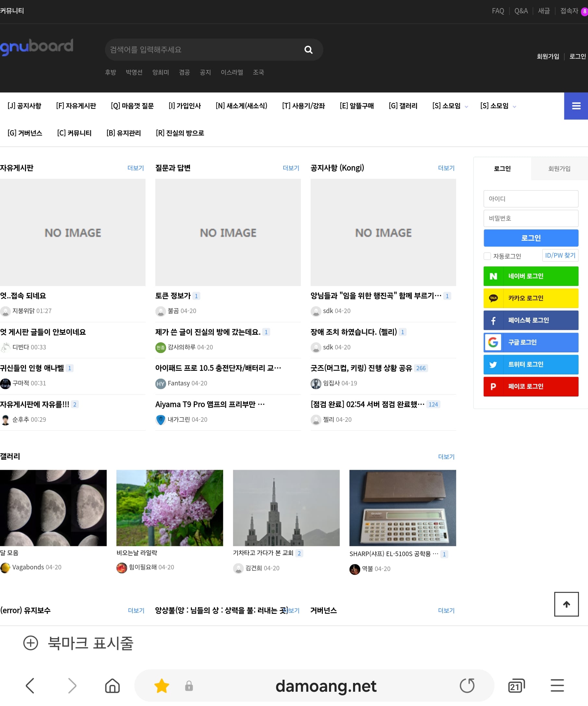
Task: Open [J] 공지사항 menu
Action: 24,106
